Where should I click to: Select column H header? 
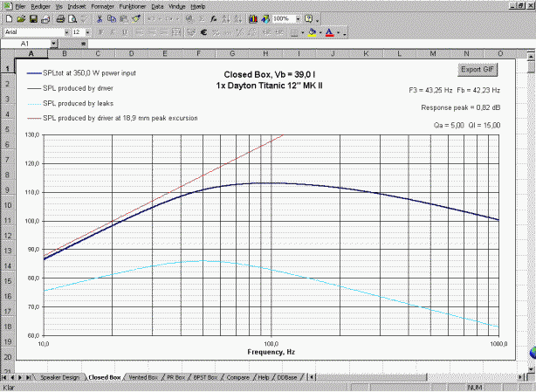point(265,53)
